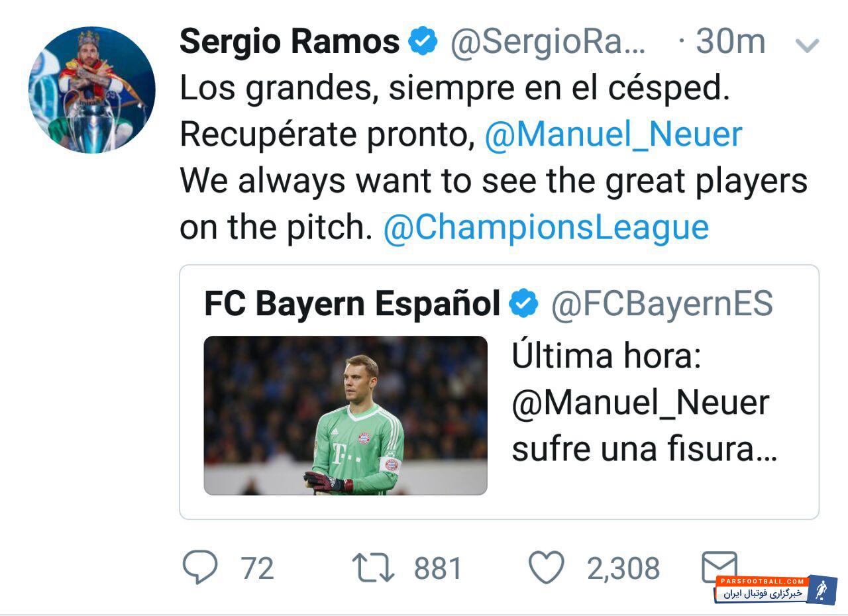
Task: Click the reply speech bubble icon
Action: 199,568
